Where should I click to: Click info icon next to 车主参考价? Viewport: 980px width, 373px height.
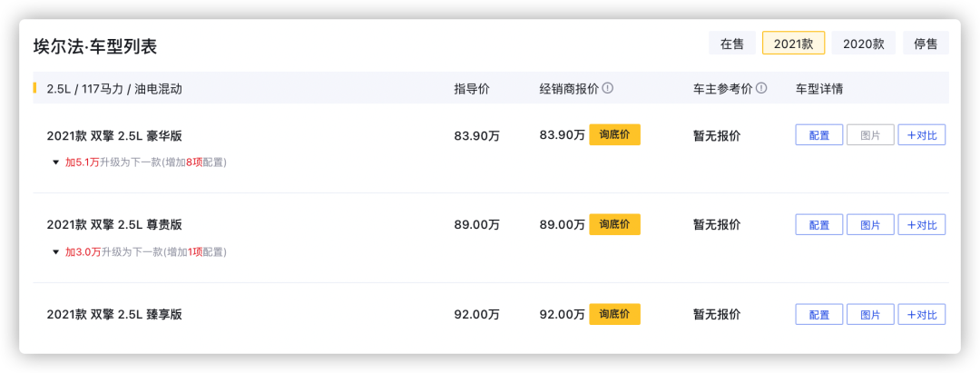(761, 89)
